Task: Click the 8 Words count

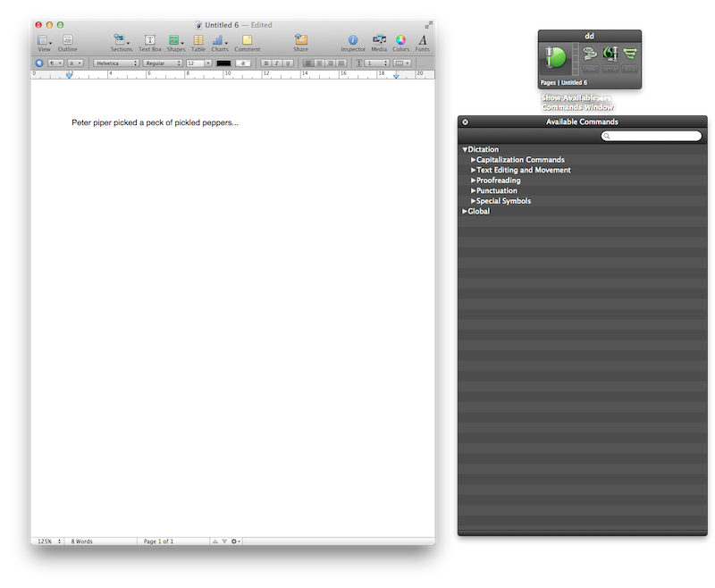Action: pyautogui.click(x=81, y=541)
